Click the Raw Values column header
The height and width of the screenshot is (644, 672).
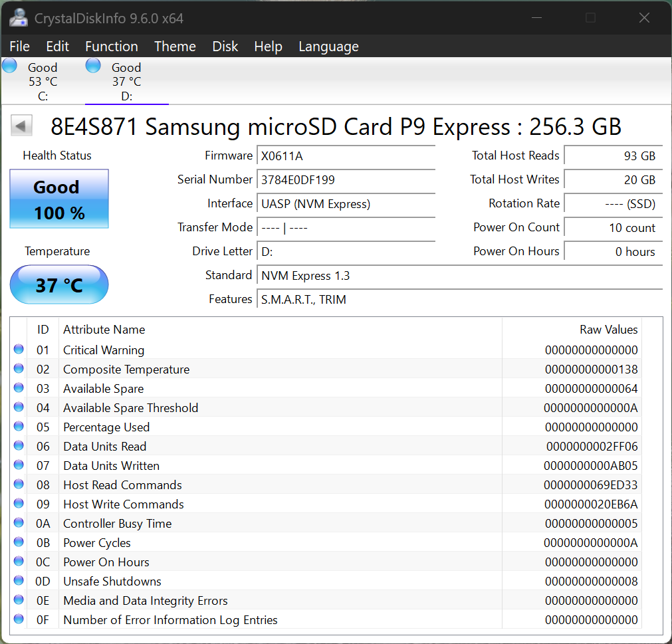[x=608, y=330]
